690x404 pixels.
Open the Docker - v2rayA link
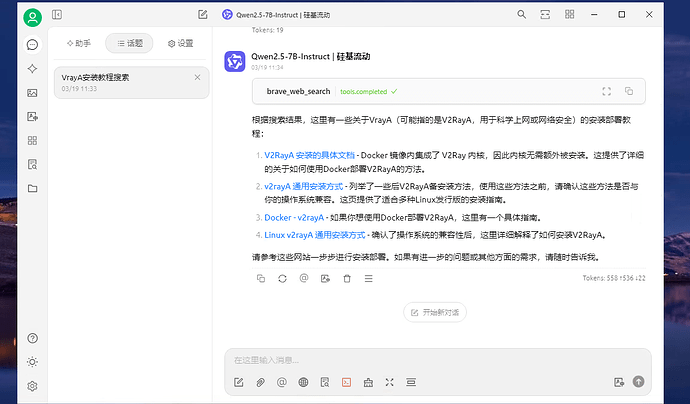(x=294, y=218)
